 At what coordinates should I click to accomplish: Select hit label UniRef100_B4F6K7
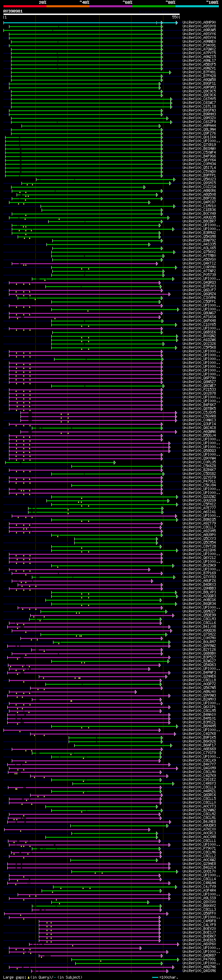coord(199,405)
